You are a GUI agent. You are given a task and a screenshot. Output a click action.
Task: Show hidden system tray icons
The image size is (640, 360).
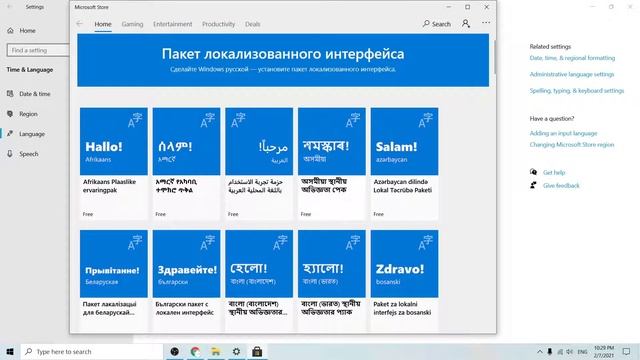[x=540, y=351]
